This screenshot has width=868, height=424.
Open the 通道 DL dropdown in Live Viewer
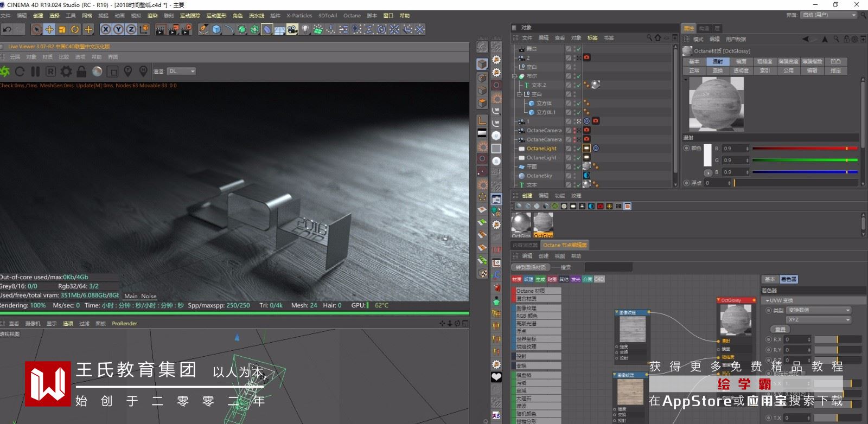tap(181, 71)
